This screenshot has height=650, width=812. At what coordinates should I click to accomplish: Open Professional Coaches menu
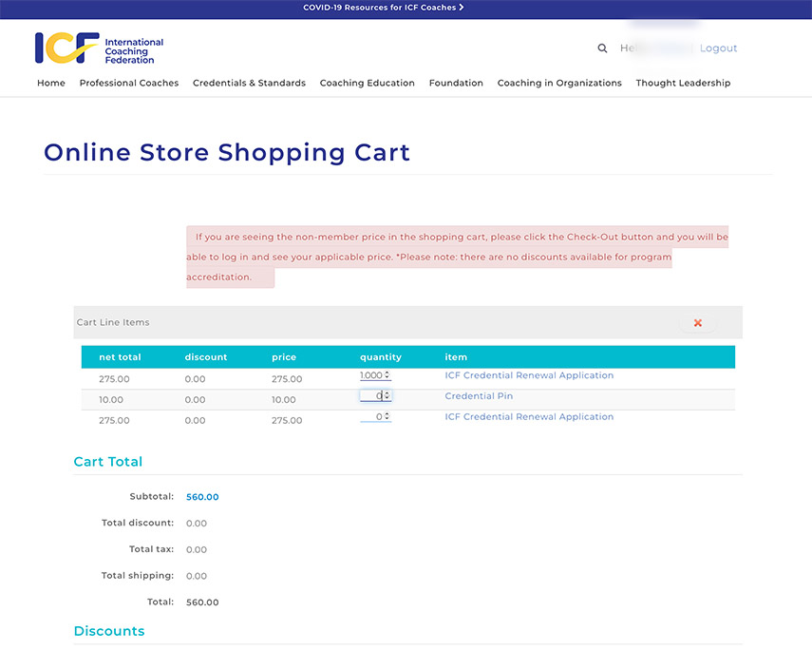click(x=129, y=84)
